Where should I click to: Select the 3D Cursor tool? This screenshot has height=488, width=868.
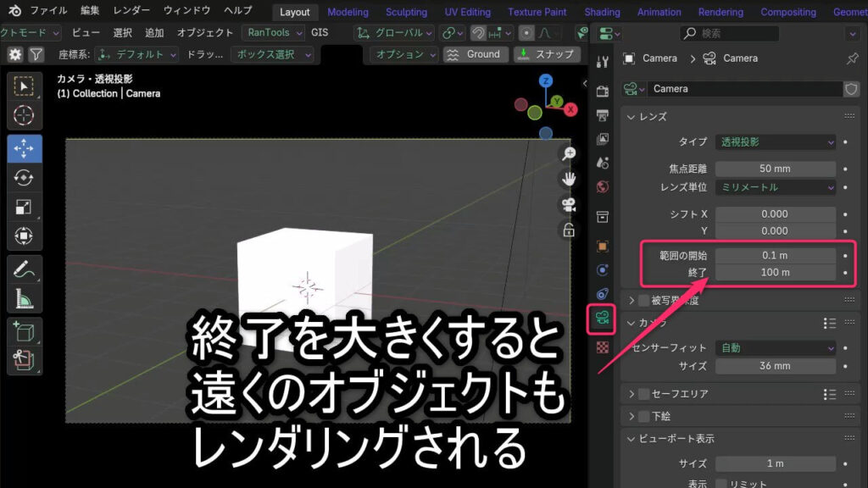[x=24, y=115]
